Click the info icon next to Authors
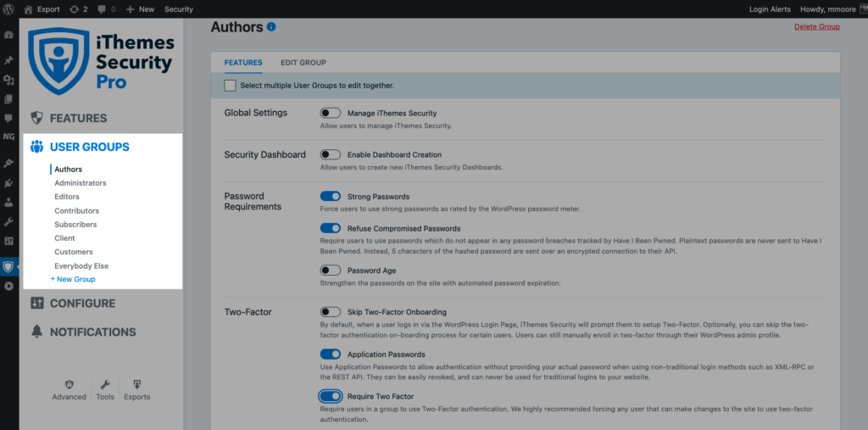The height and width of the screenshot is (430, 868). click(x=271, y=26)
